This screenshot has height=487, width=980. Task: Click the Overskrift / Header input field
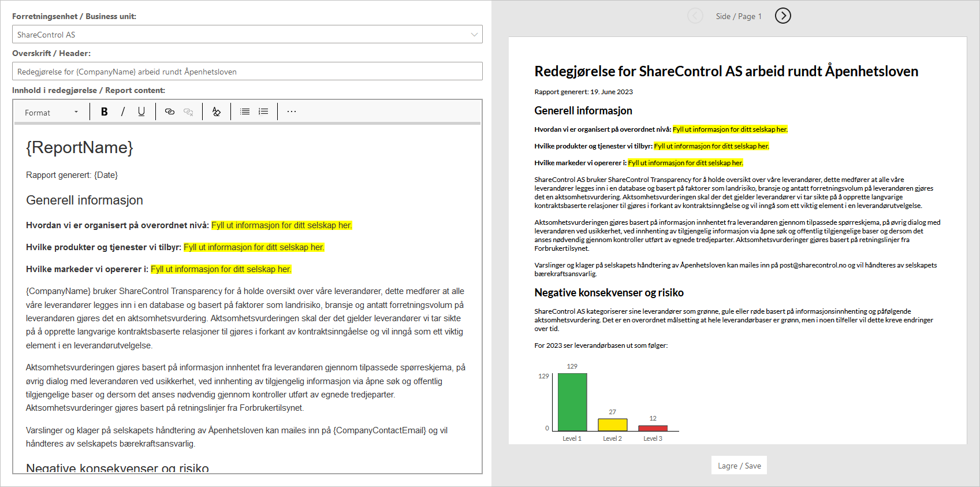(x=247, y=71)
